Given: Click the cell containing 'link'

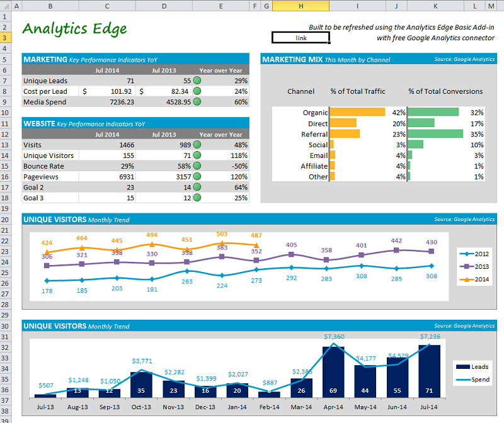Looking at the screenshot, I should (301, 38).
